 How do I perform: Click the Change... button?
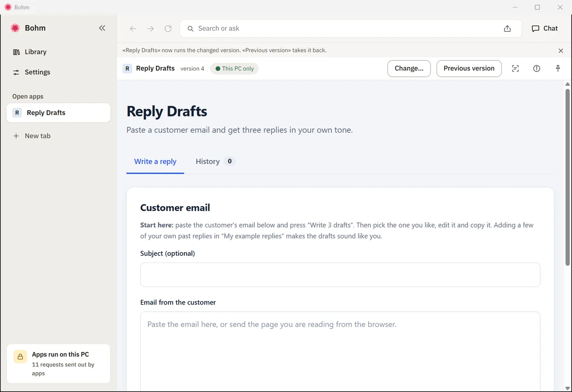(409, 68)
